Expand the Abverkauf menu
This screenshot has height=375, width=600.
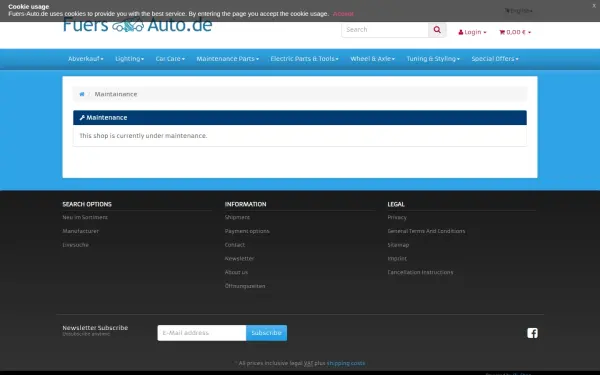click(86, 59)
